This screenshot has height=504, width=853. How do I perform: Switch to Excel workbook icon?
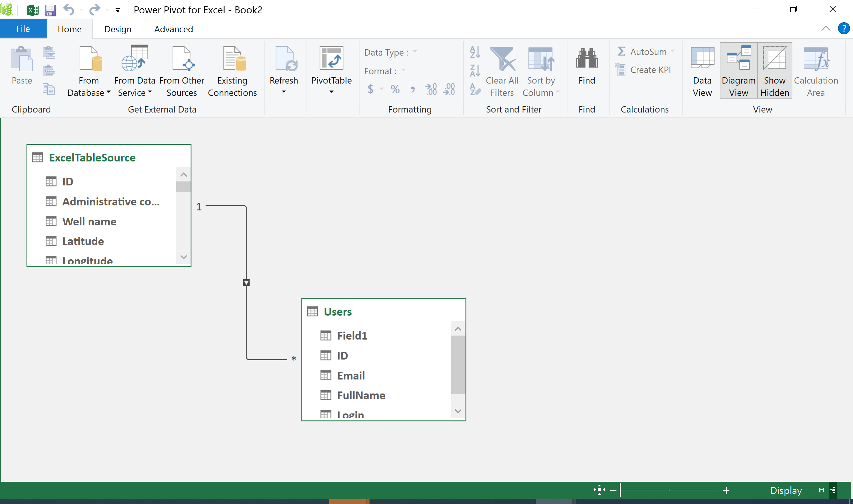33,10
